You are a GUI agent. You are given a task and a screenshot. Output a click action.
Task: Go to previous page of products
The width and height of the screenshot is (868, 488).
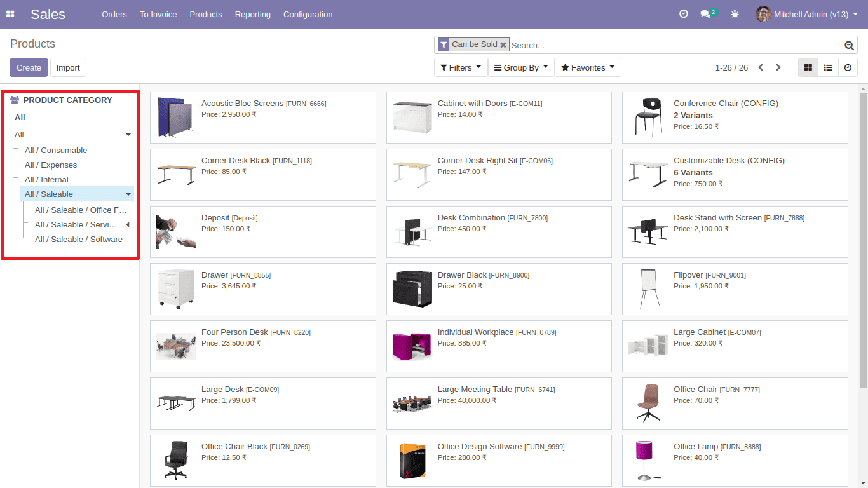coord(761,67)
